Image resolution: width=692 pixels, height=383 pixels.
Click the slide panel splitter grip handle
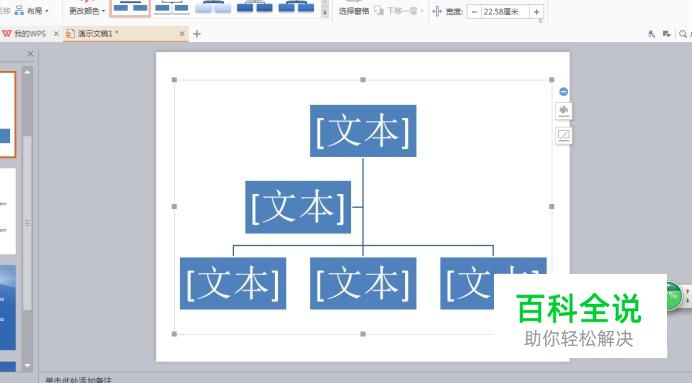coord(27,224)
